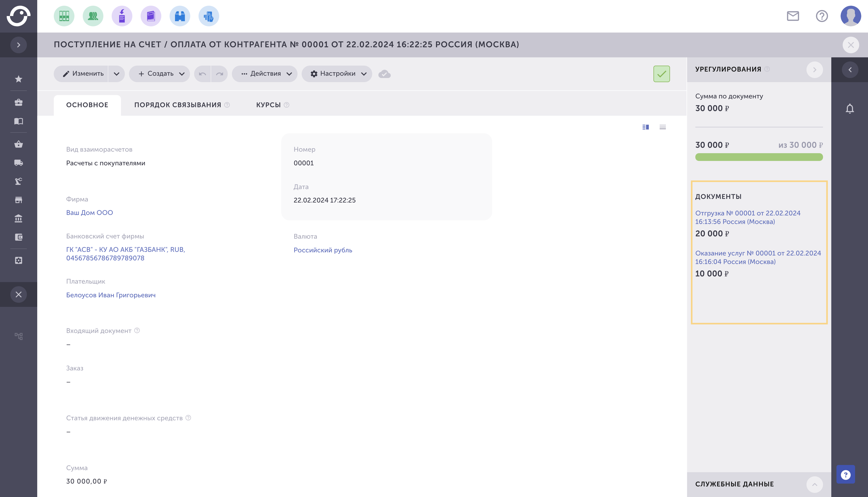Open the Настройки dropdown menu
The width and height of the screenshot is (868, 497).
click(x=337, y=74)
